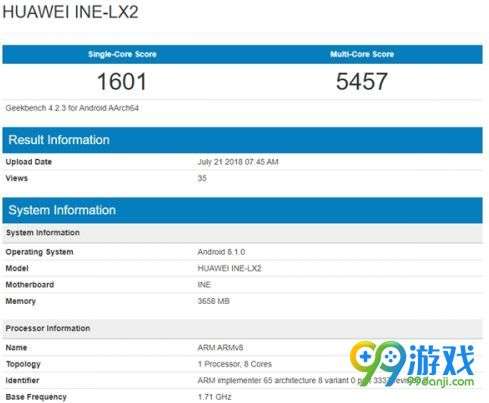Image resolution: width=489 pixels, height=403 pixels.
Task: Select the 1 Processor, 8 Cores value
Action: coord(235,364)
